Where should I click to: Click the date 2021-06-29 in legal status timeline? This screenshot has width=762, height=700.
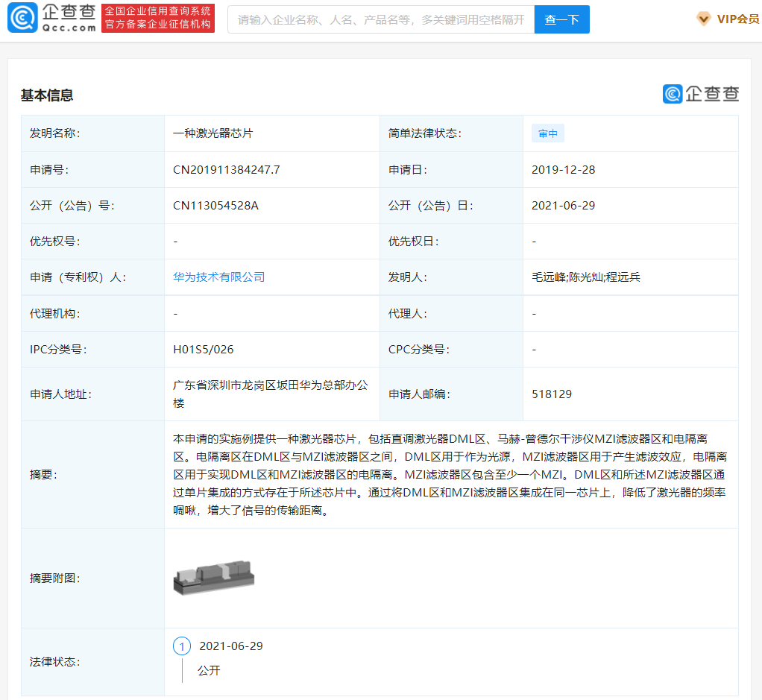point(232,646)
